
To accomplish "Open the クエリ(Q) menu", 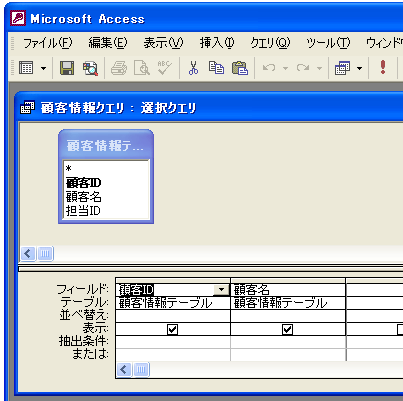I will [270, 43].
